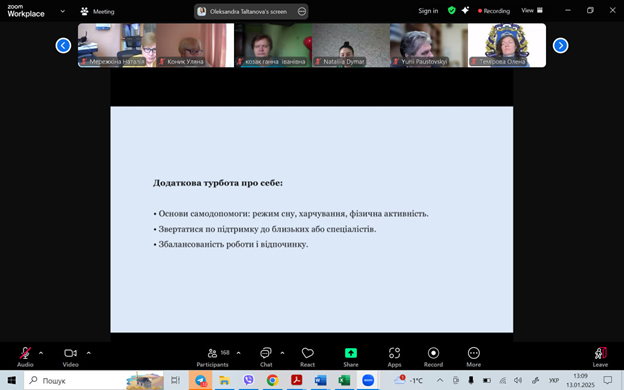This screenshot has width=624, height=390.
Task: Expand the video options arrow
Action: click(x=88, y=353)
